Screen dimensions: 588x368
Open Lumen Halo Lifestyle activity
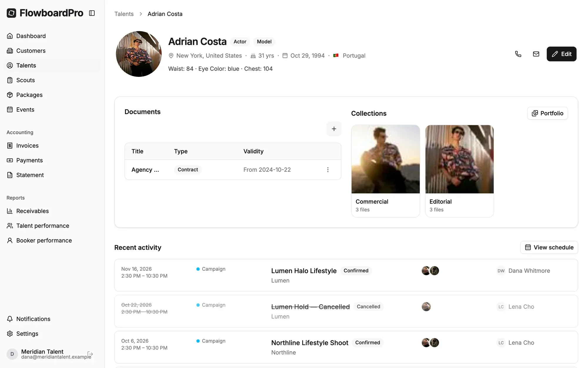(346, 275)
